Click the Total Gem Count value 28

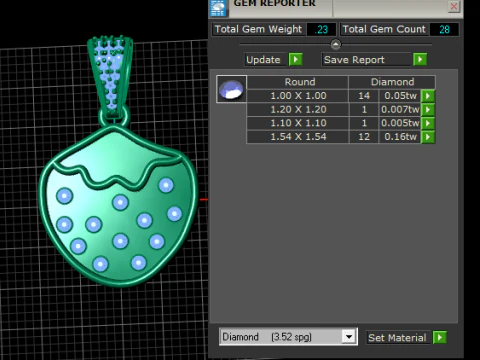coord(444,30)
